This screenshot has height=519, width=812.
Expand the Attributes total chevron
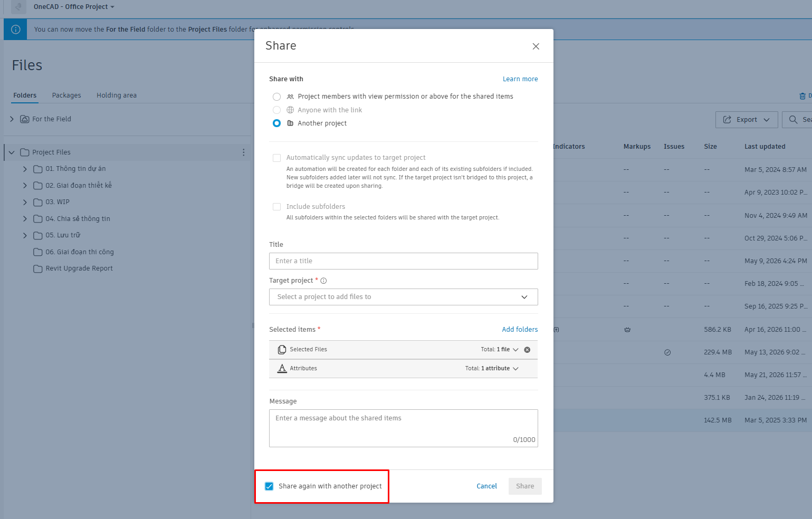515,369
